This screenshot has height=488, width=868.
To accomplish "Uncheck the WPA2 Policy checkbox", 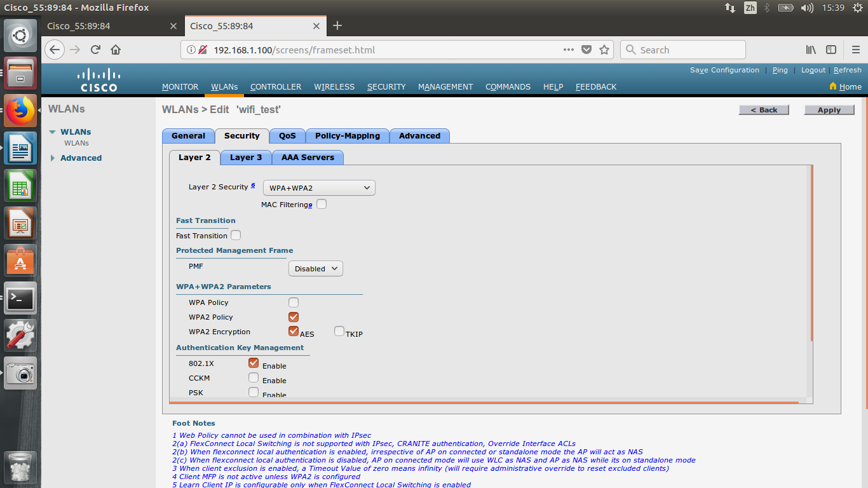I will coord(294,316).
